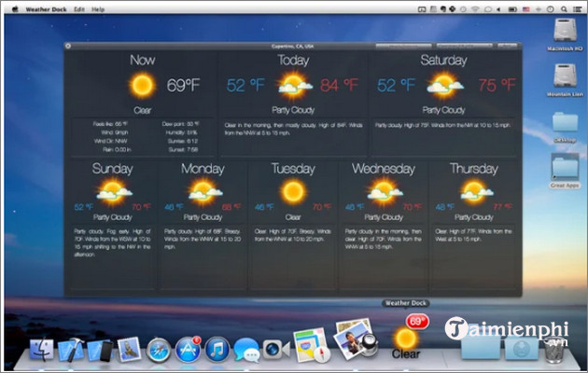588x373 pixels.
Task: Click Tuesday's clear sun icon
Action: [x=293, y=191]
